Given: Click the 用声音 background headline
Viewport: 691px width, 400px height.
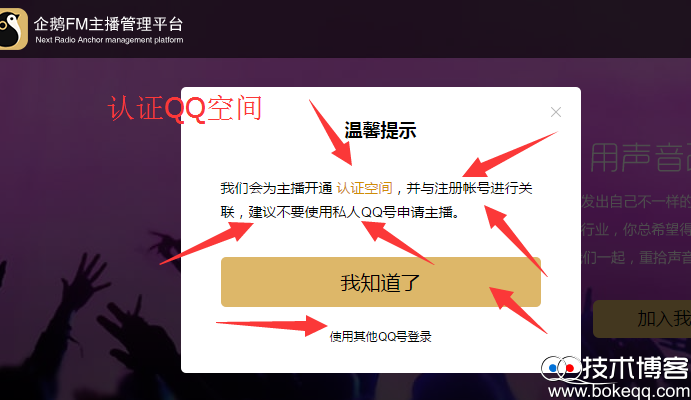Looking at the screenshot, I should [x=640, y=157].
